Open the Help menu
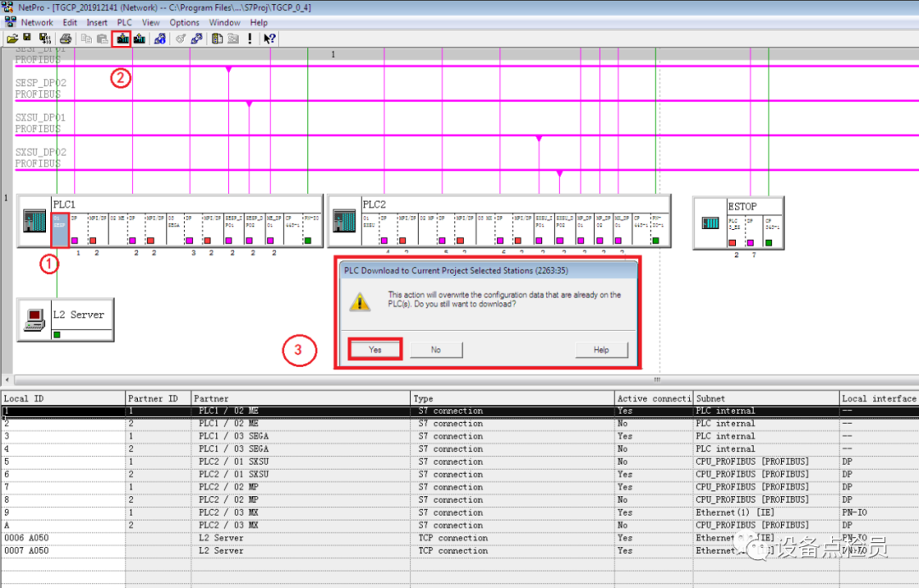919x588 pixels. coord(259,22)
